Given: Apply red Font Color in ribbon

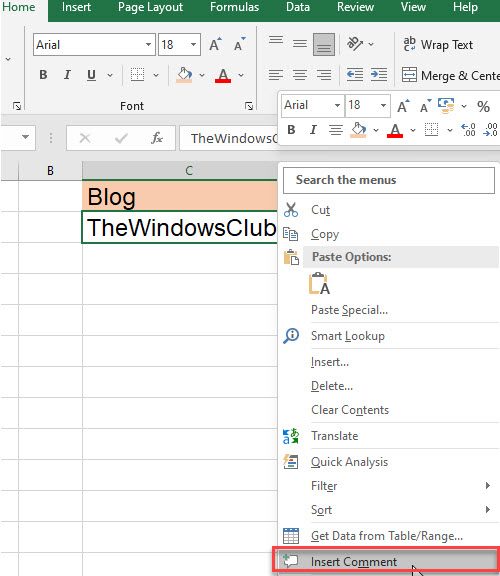Looking at the screenshot, I should (223, 75).
